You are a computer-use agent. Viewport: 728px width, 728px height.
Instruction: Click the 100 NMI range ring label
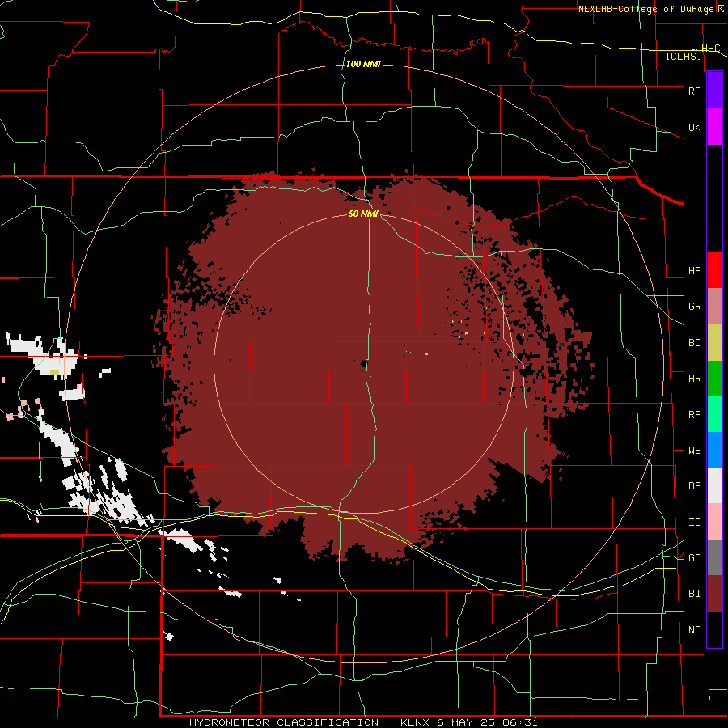(363, 64)
